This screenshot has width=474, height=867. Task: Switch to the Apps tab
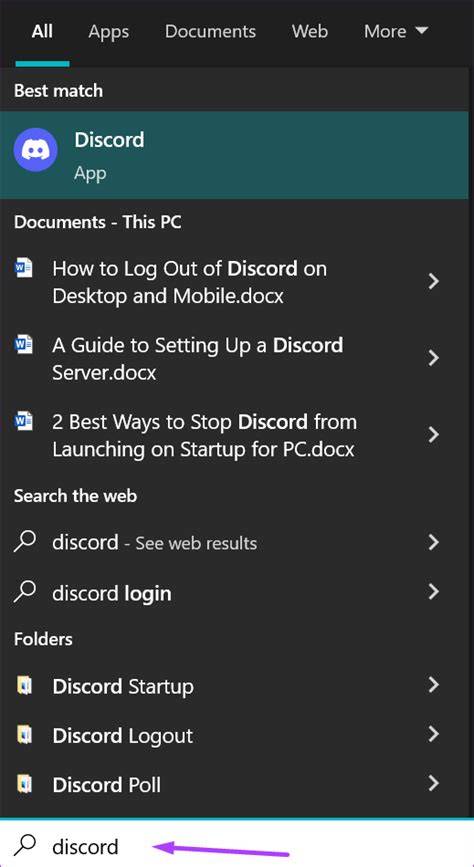(x=108, y=32)
